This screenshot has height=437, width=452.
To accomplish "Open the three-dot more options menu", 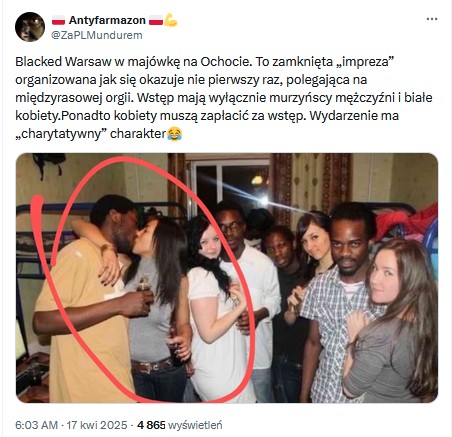I will click(432, 19).
